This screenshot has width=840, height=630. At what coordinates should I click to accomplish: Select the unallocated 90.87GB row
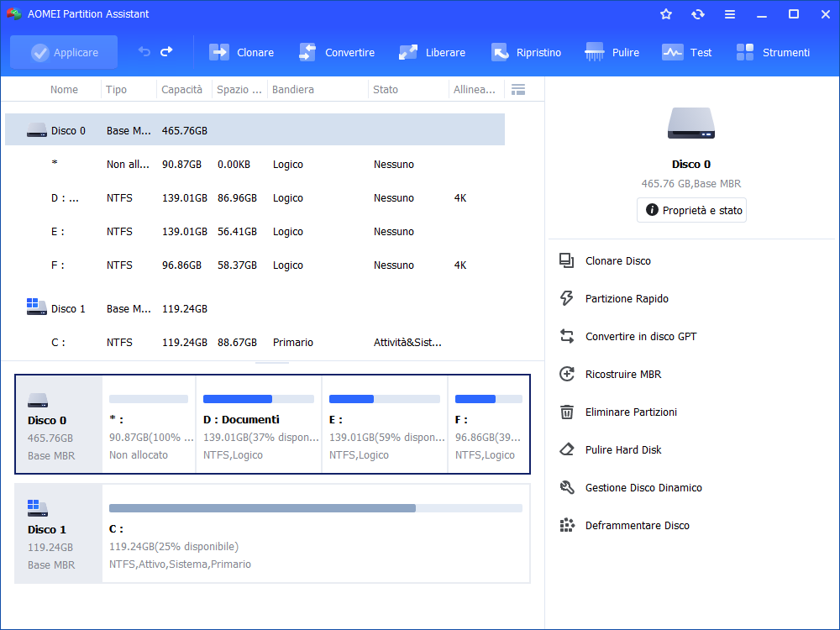(255, 164)
